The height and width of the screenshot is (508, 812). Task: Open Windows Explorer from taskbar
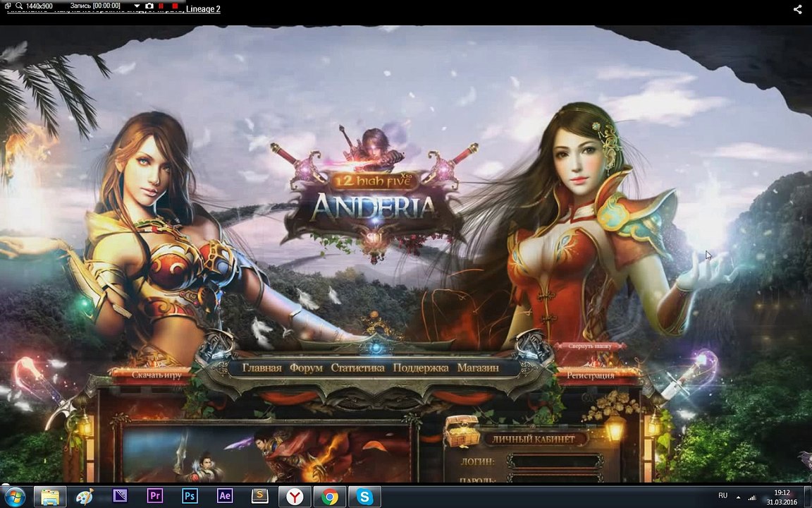(x=50, y=497)
